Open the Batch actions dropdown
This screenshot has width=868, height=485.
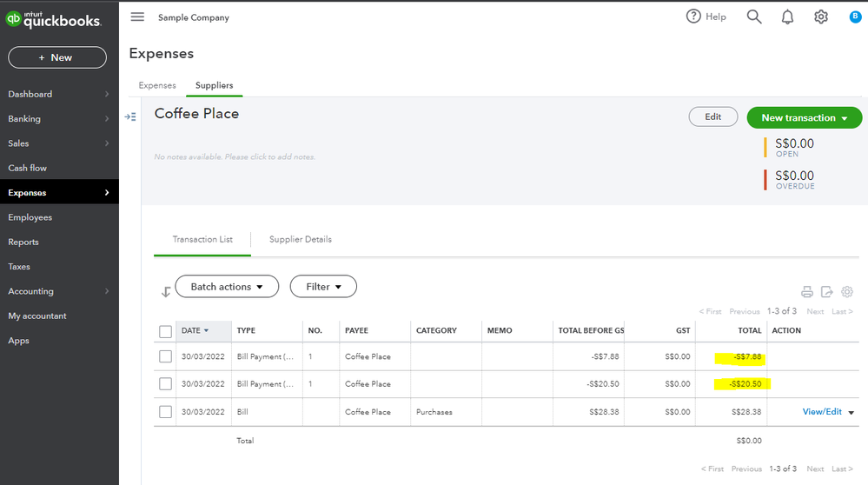coord(227,287)
